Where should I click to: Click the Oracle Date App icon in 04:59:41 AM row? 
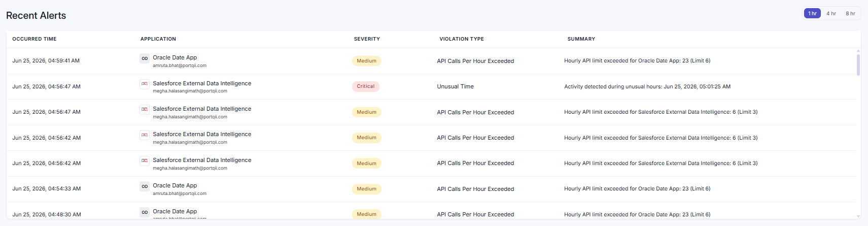[145, 58]
